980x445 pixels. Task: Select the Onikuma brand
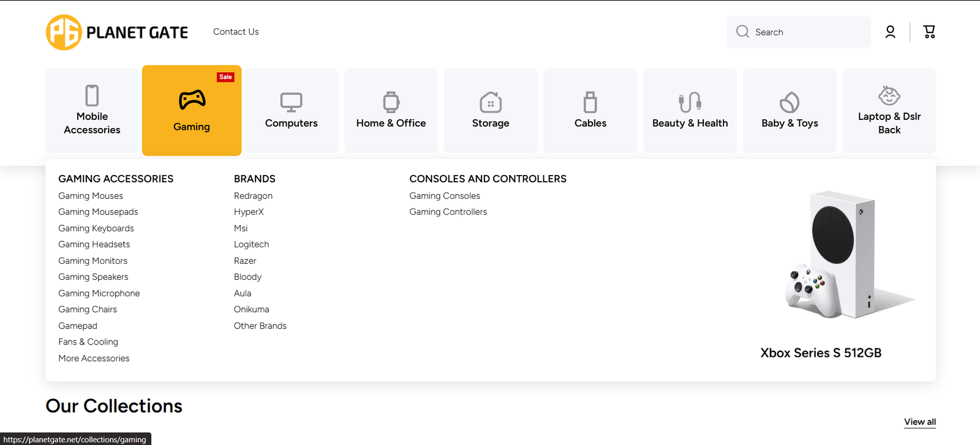(x=251, y=309)
